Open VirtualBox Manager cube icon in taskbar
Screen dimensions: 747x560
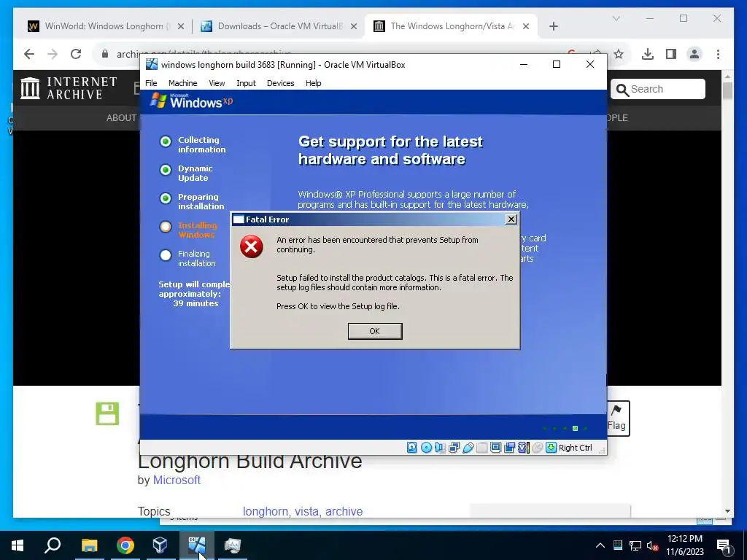click(x=160, y=545)
